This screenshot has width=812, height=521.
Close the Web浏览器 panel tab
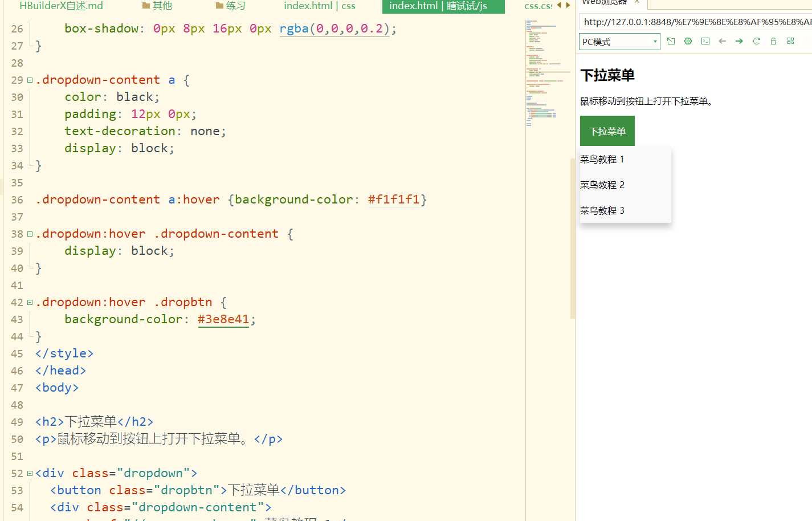coord(637,2)
